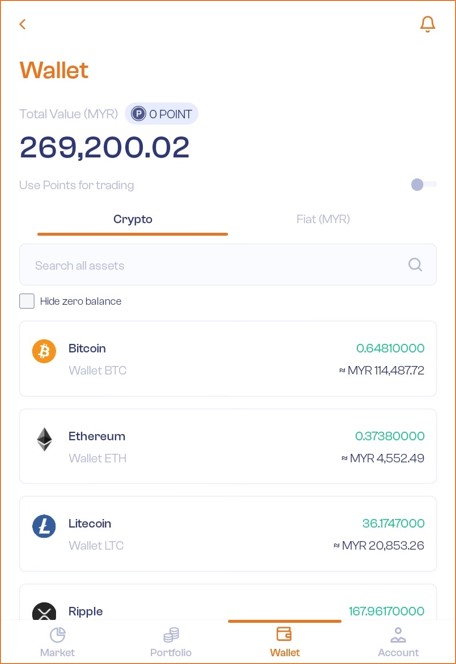Tap the points P coin icon
This screenshot has height=664, width=456.
pos(138,114)
